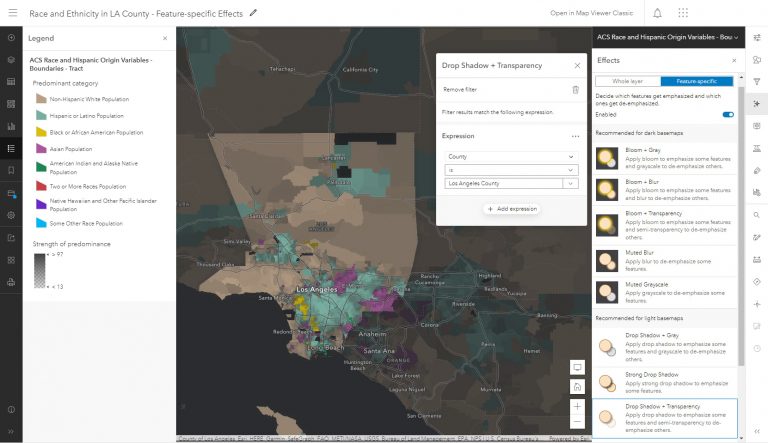This screenshot has height=443, width=768.
Task: Collapse the right toolbar with double chevron
Action: click(x=757, y=431)
